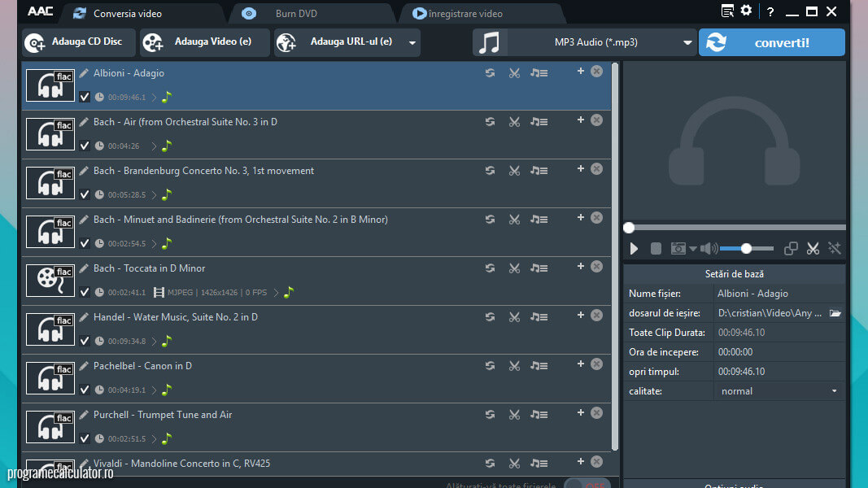Open the calitate normal dropdown
This screenshot has width=868, height=488.
pyautogui.click(x=834, y=391)
